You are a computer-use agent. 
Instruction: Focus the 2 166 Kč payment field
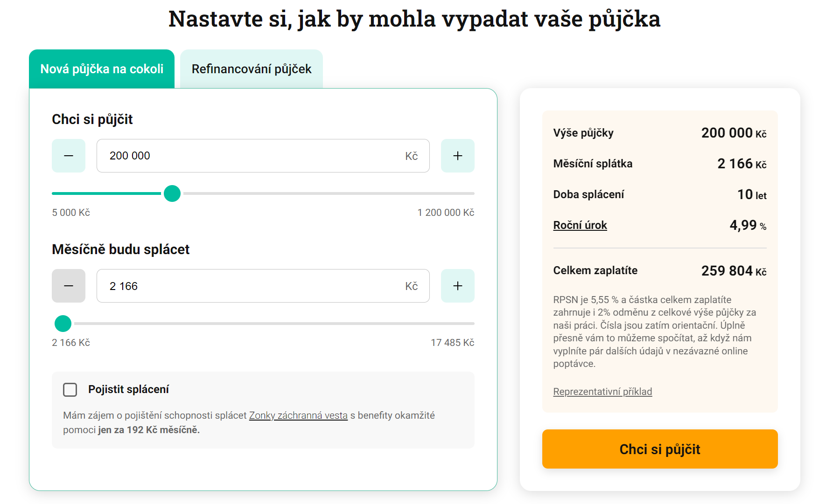[x=263, y=286]
